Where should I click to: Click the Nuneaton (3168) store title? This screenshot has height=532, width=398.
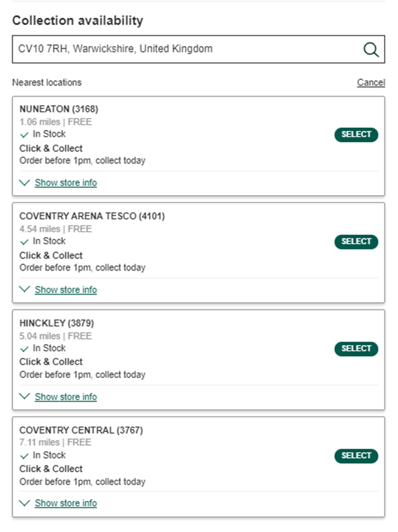(59, 109)
